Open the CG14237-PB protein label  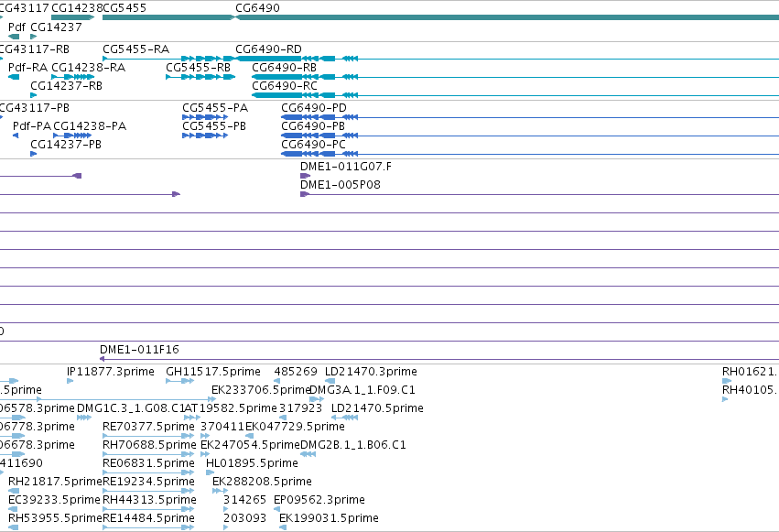click(66, 145)
